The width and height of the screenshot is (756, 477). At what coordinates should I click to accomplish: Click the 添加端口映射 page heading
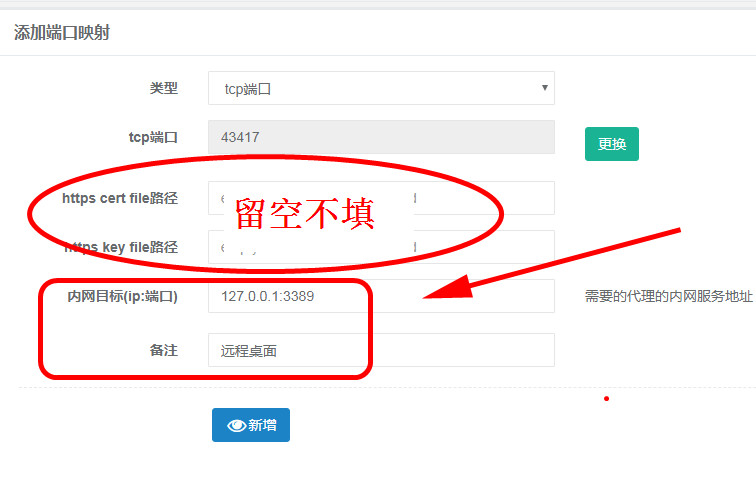click(x=62, y=33)
